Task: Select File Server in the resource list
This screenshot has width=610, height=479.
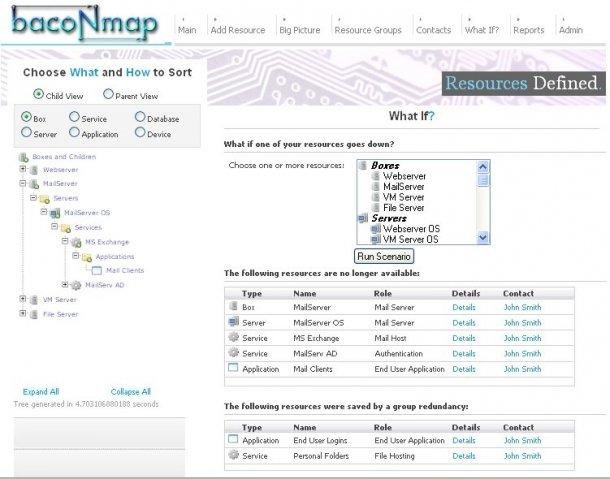Action: [x=403, y=208]
